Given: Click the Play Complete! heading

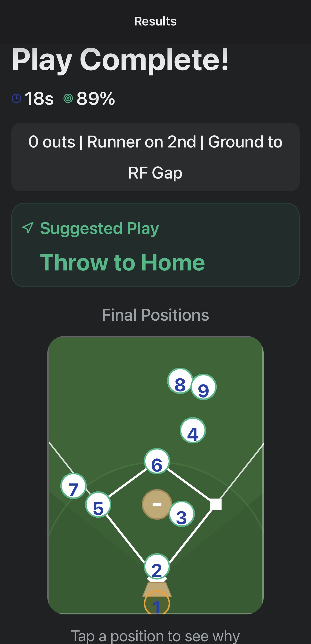Looking at the screenshot, I should [120, 60].
